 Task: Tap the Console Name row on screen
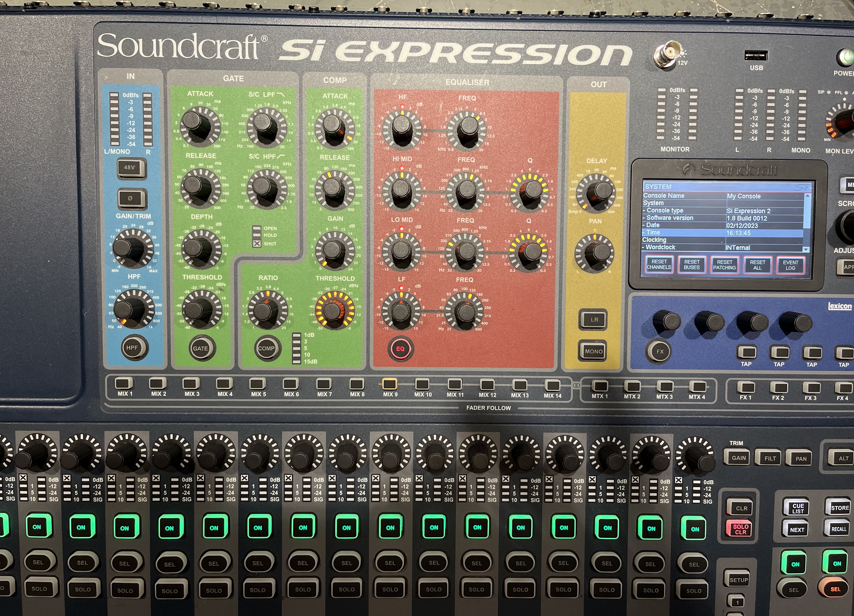[723, 196]
